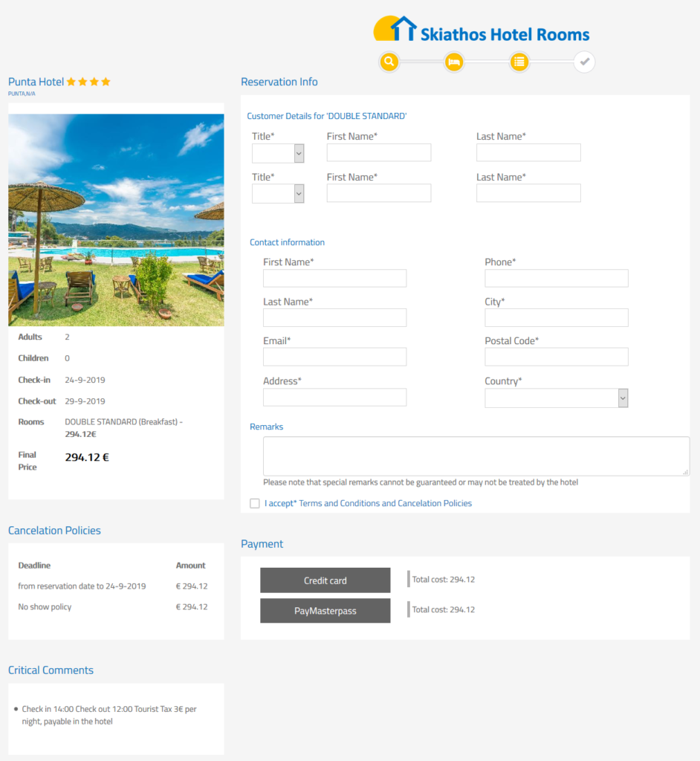Pay with the Credit card button
The width and height of the screenshot is (700, 761).
(325, 580)
